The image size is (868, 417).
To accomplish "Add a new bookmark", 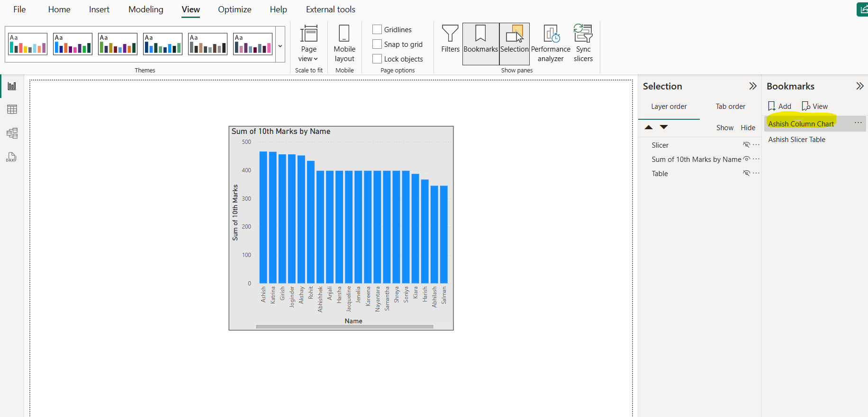I will 779,106.
